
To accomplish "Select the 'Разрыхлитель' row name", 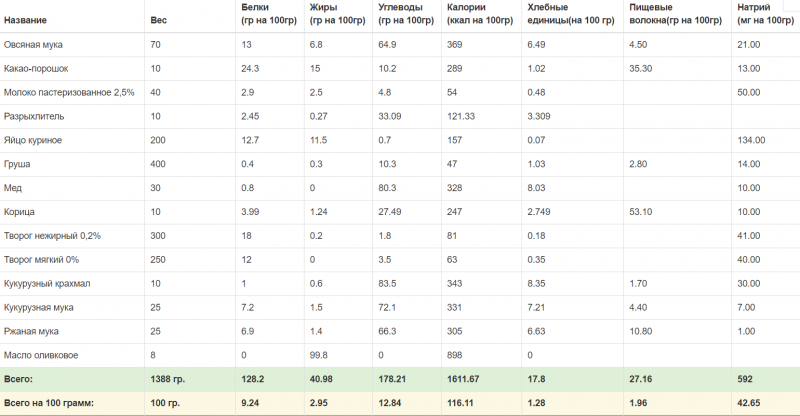I will pyautogui.click(x=34, y=116).
